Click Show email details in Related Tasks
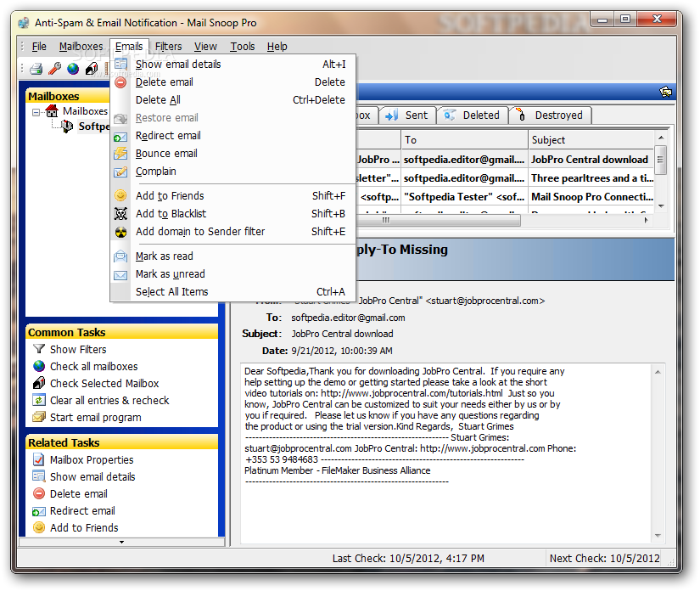700x591 pixels. pos(92,476)
